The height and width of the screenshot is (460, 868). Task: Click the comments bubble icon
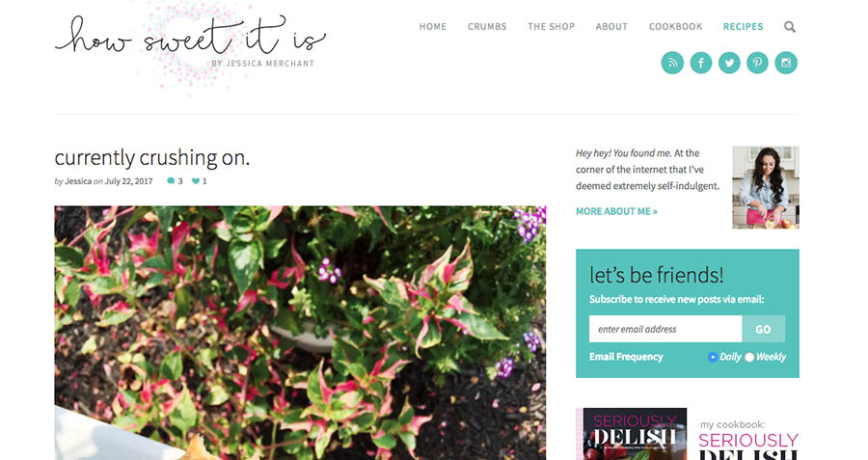point(171,181)
